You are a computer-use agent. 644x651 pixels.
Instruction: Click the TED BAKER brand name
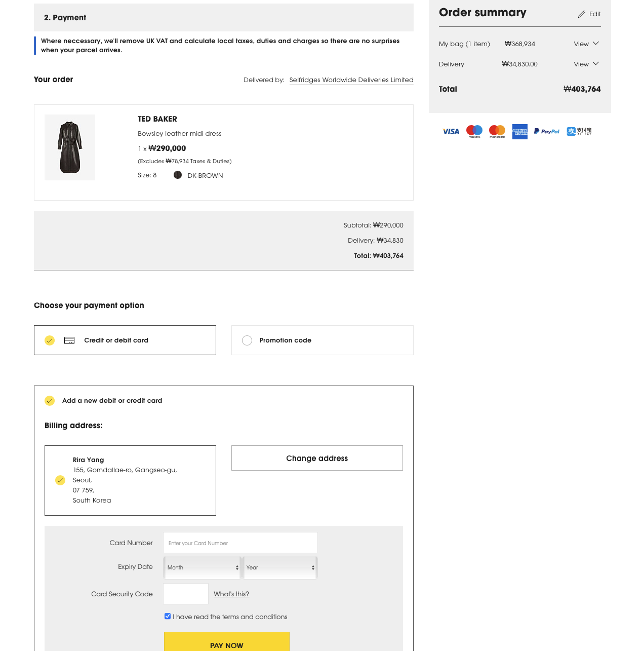click(x=157, y=119)
